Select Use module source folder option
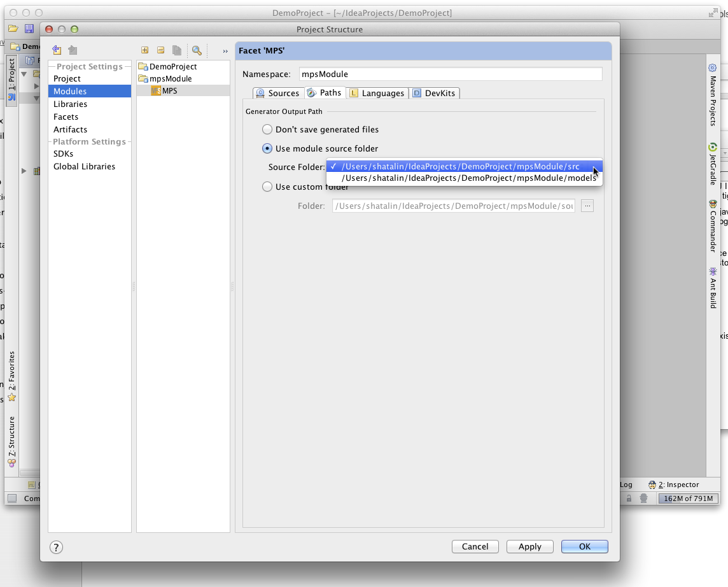 (267, 148)
